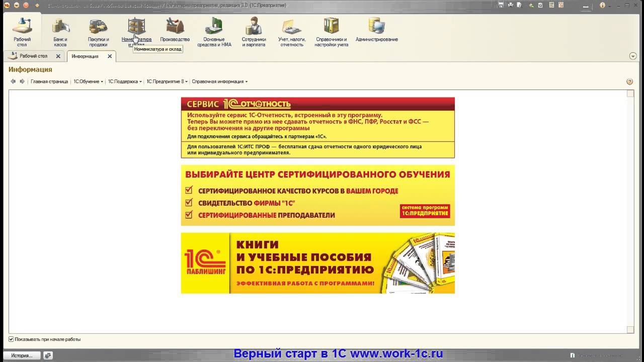Close the Рабочий стол tab

click(58, 56)
